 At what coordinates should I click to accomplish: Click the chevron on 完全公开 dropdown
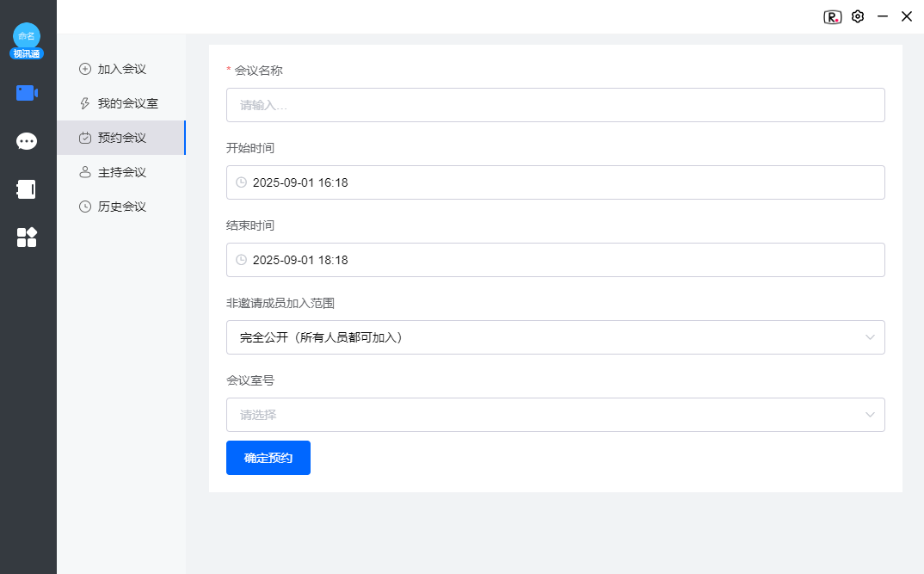pos(869,337)
